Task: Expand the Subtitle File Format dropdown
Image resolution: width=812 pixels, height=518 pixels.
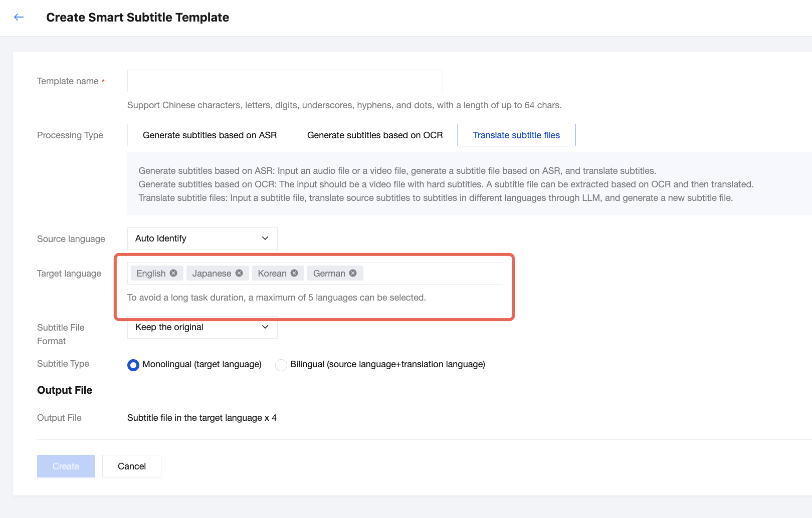Action: pyautogui.click(x=202, y=327)
